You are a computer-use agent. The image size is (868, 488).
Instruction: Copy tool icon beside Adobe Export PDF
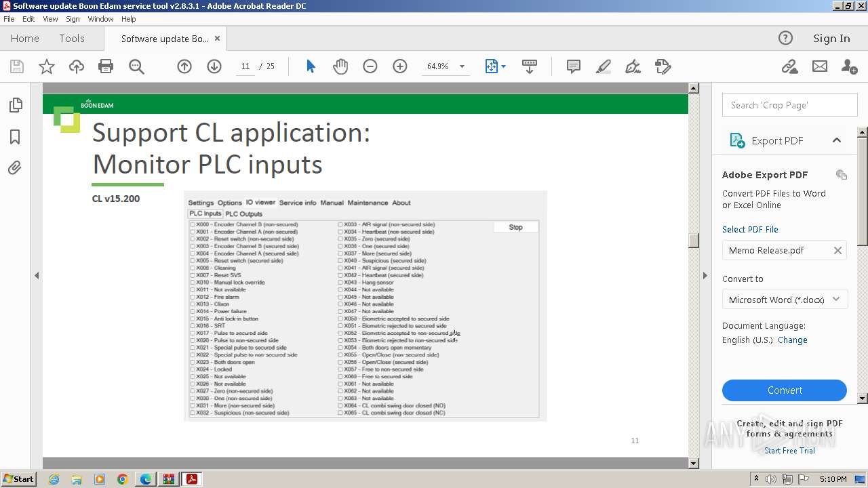(842, 175)
